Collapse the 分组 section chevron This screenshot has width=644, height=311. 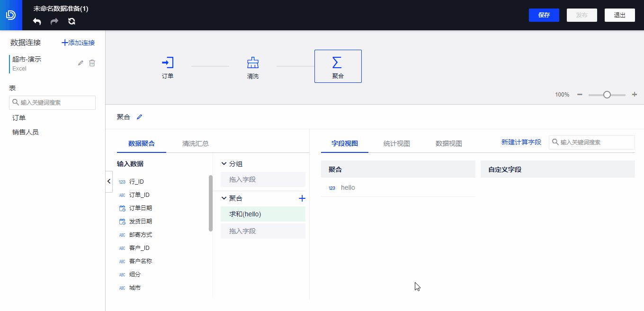click(224, 163)
